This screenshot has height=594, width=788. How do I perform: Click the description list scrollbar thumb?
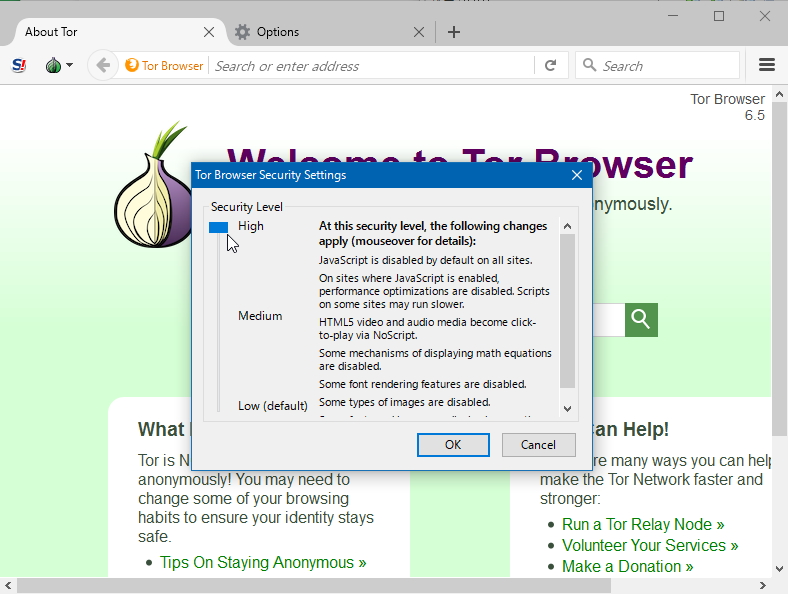tap(567, 311)
